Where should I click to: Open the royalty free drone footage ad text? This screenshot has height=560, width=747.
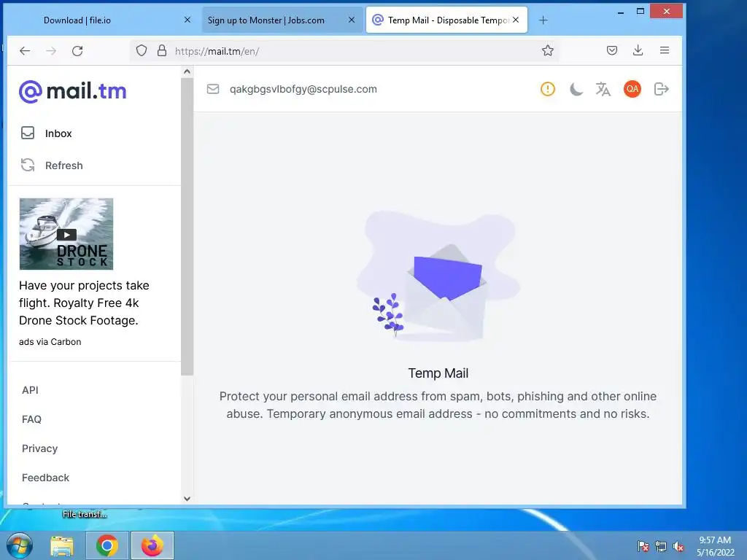84,303
